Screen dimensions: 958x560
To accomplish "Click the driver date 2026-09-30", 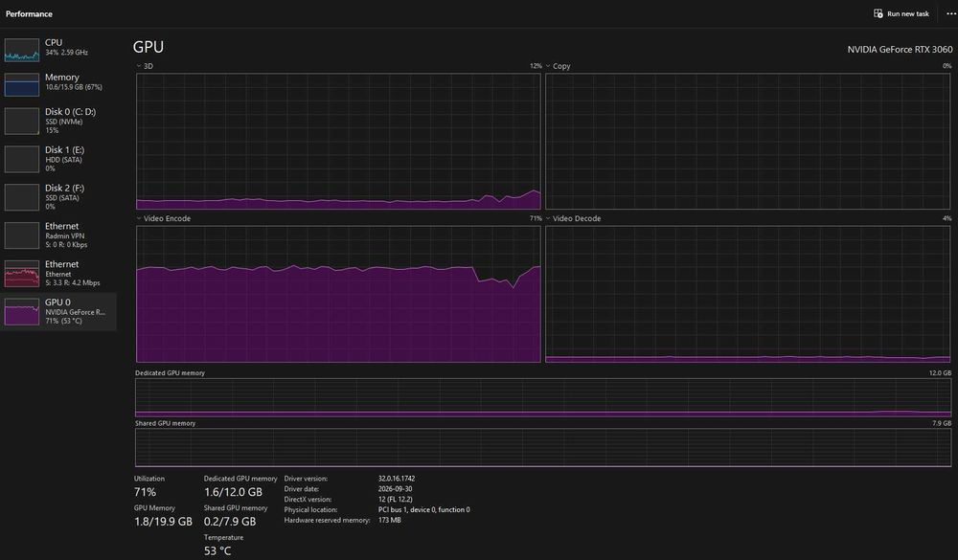I will (395, 489).
